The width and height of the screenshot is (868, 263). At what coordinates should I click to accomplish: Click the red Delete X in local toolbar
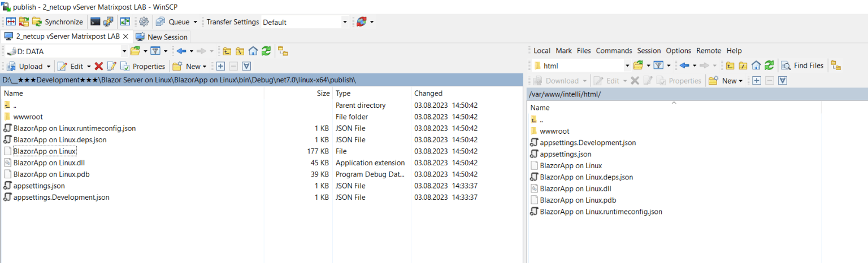(x=99, y=66)
